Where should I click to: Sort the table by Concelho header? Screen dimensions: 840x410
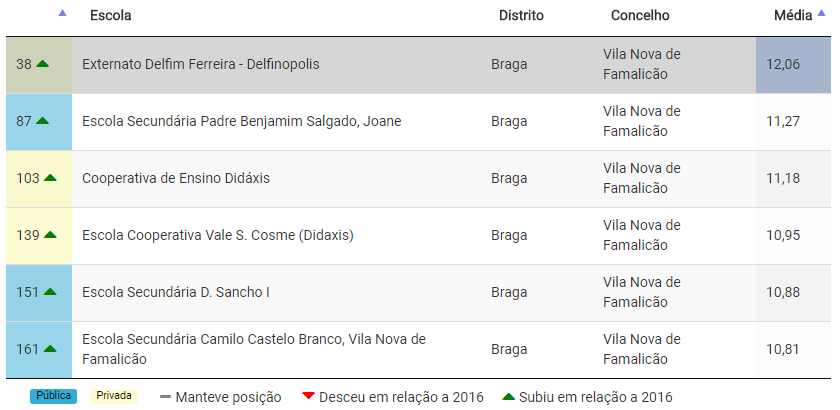point(640,16)
